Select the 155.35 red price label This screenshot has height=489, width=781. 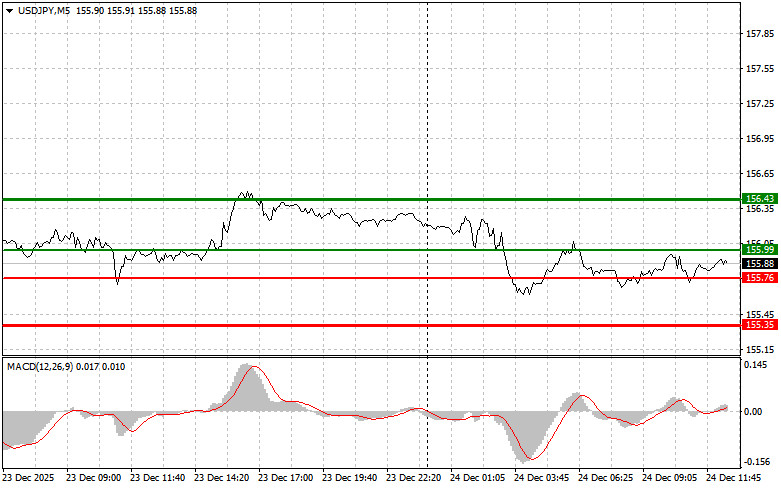[760, 325]
